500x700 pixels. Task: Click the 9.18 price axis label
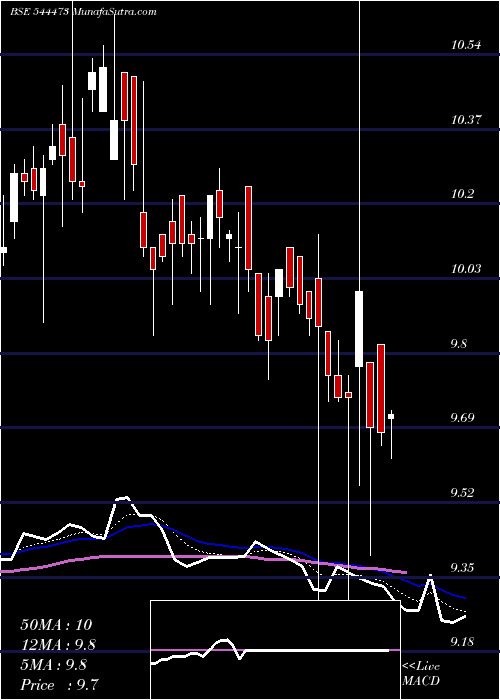pyautogui.click(x=462, y=642)
